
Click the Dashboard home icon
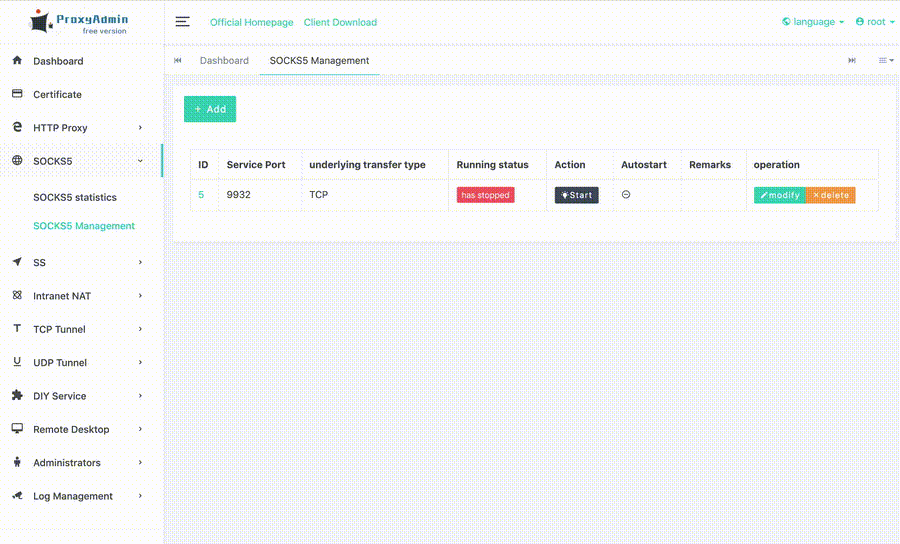pyautogui.click(x=17, y=60)
